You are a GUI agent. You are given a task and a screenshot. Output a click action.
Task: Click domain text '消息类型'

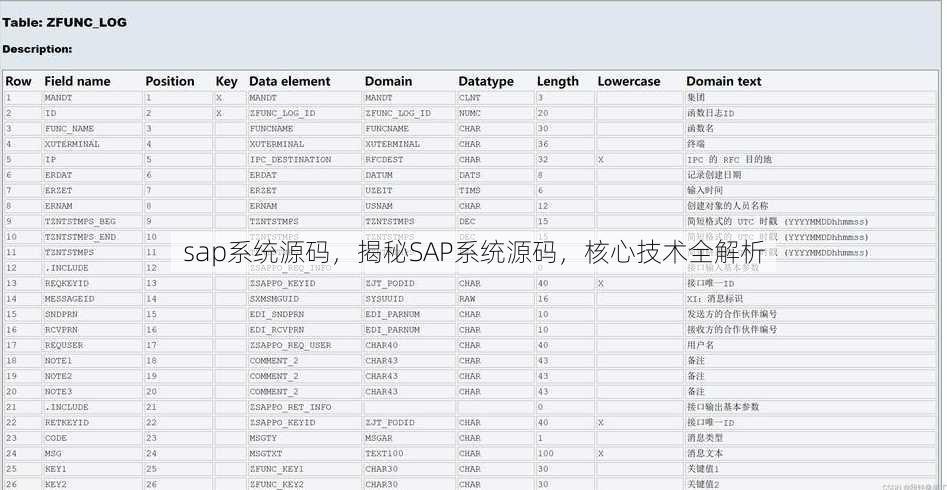705,438
